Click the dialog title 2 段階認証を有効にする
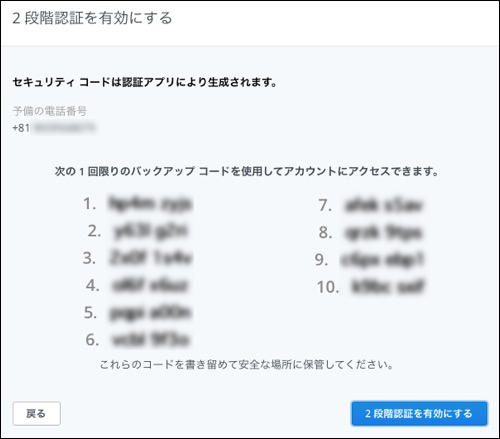The width and height of the screenshot is (500, 439). point(92,18)
